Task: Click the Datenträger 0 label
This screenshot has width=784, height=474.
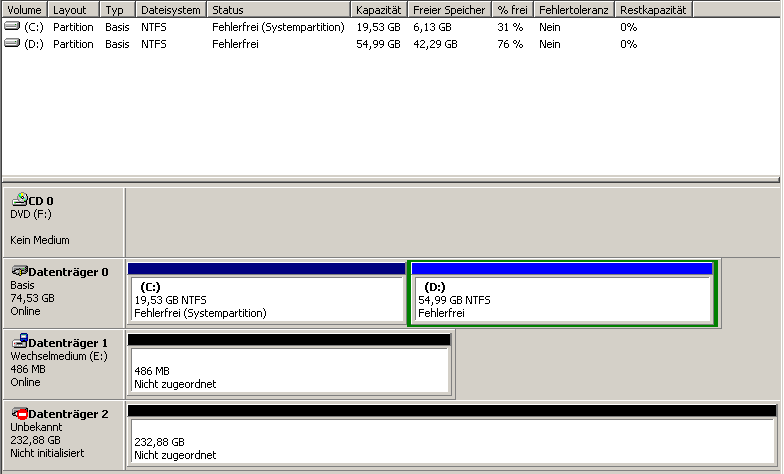Action: 68,272
